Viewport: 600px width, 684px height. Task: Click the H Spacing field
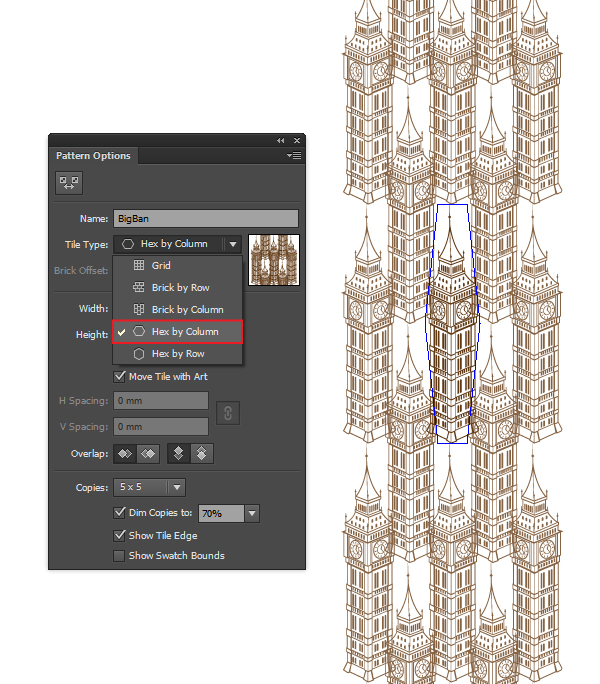tap(161, 400)
